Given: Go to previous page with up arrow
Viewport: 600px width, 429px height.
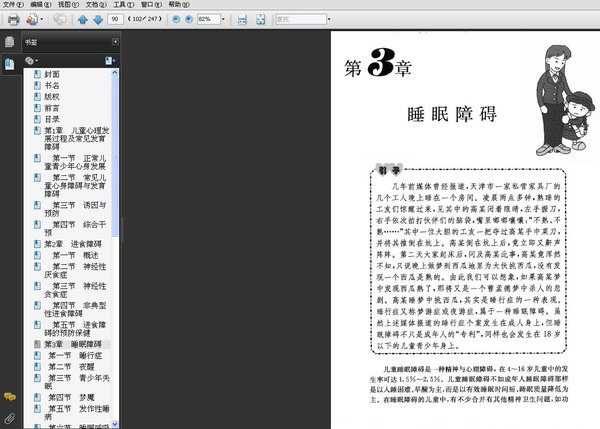Looking at the screenshot, I should click(83, 20).
